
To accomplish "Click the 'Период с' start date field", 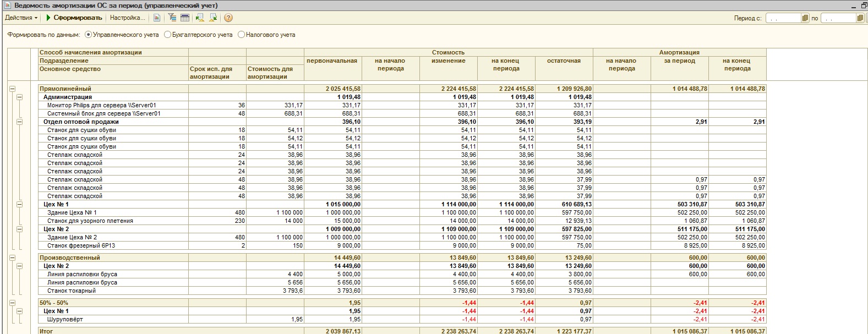I will [782, 18].
